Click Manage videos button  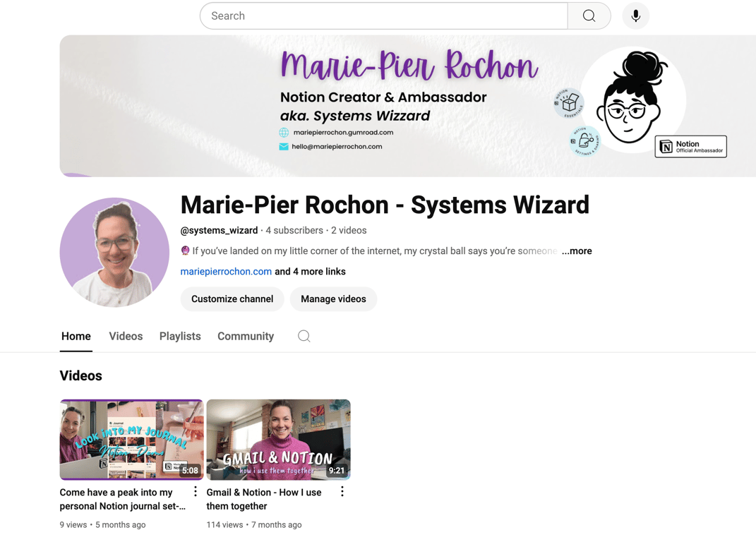pyautogui.click(x=334, y=299)
